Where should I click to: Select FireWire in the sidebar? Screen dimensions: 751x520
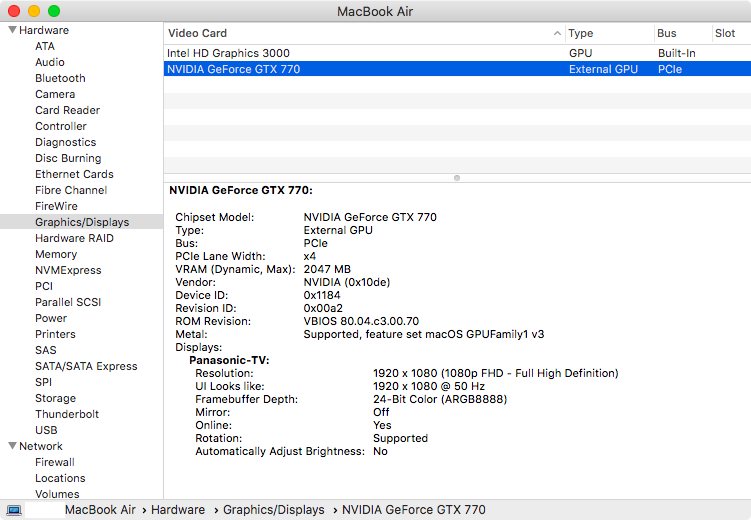pyautogui.click(x=57, y=206)
